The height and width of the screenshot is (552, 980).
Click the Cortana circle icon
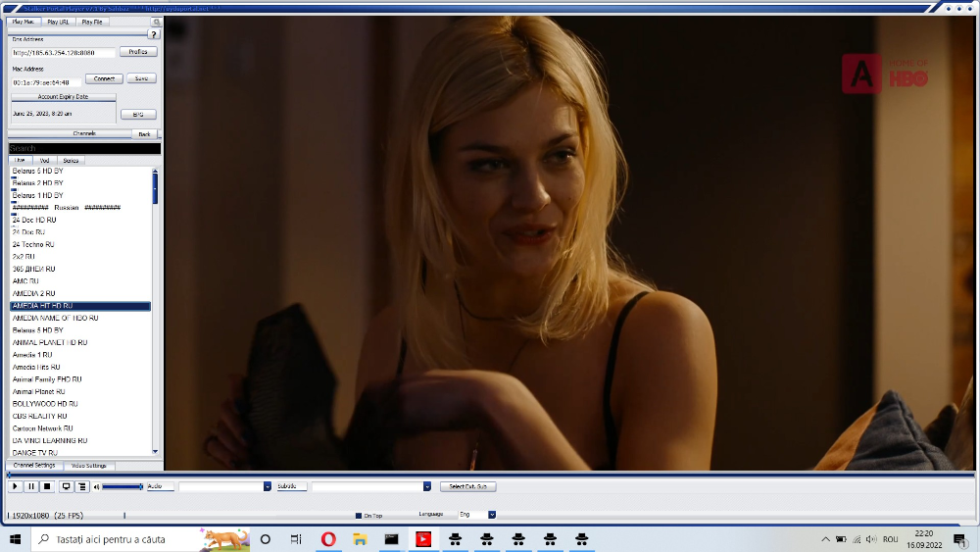coord(265,539)
